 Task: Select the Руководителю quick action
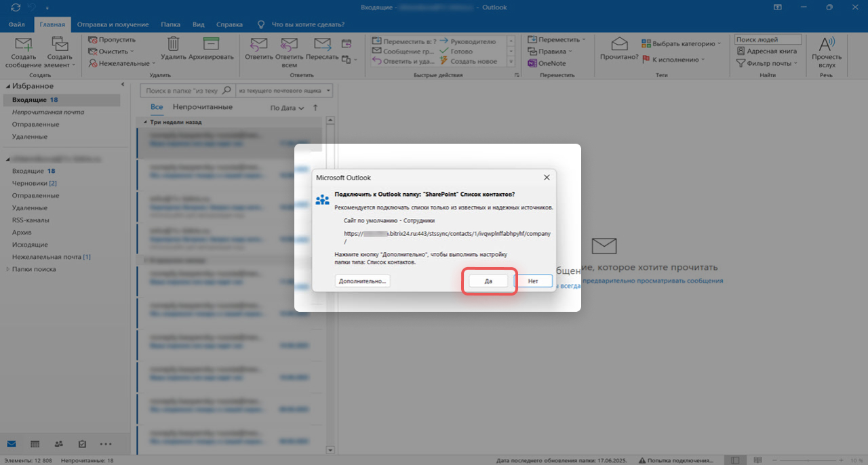pyautogui.click(x=468, y=41)
